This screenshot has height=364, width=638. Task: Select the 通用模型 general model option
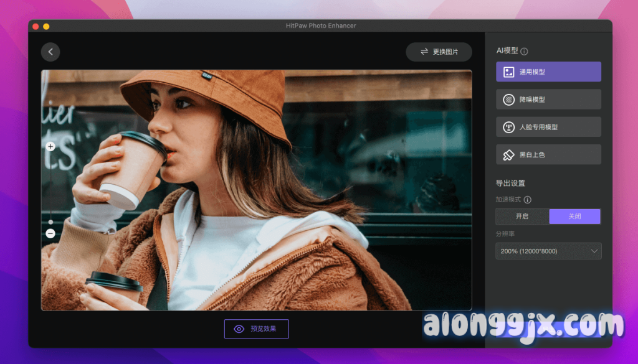click(x=548, y=72)
